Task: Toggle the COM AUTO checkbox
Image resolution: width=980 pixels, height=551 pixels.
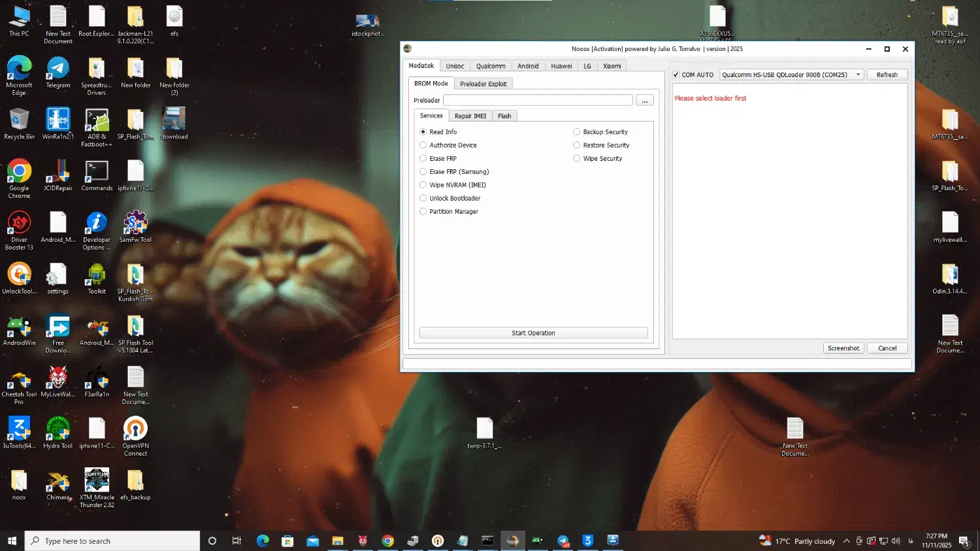Action: click(x=676, y=75)
